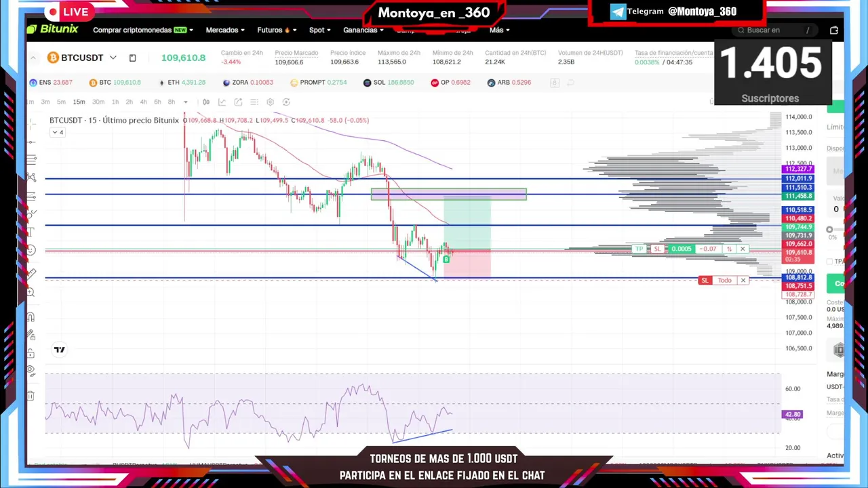
Task: Lock all drawing tools
Action: click(x=31, y=353)
